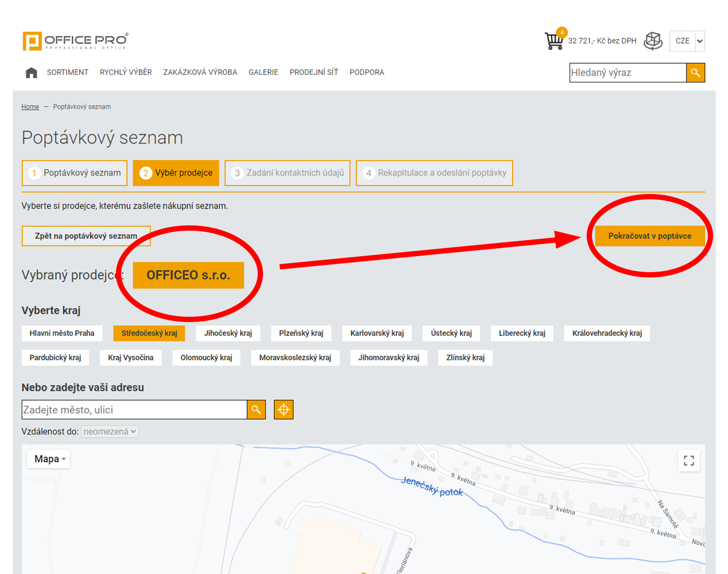This screenshot has width=728, height=574.
Task: Select Plzeňský kraj region
Action: (x=301, y=333)
